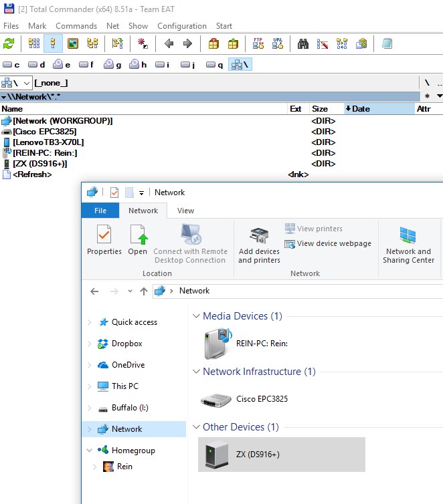Click Add devices and printers
This screenshot has height=504, width=443.
pyautogui.click(x=259, y=245)
